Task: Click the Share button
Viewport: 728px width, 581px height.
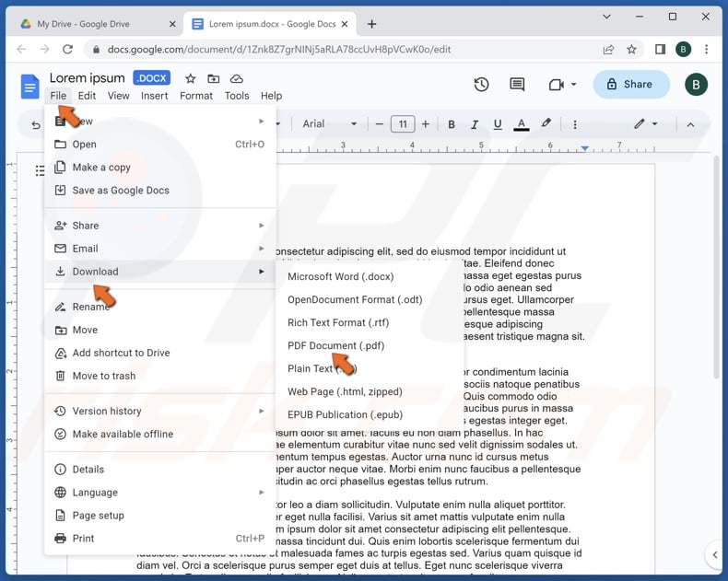Action: point(631,85)
